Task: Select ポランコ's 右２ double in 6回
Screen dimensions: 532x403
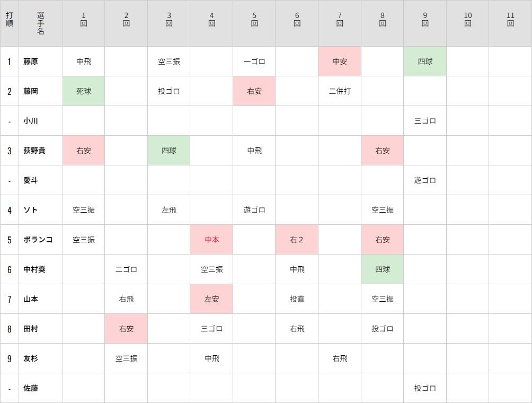Action: [297, 239]
